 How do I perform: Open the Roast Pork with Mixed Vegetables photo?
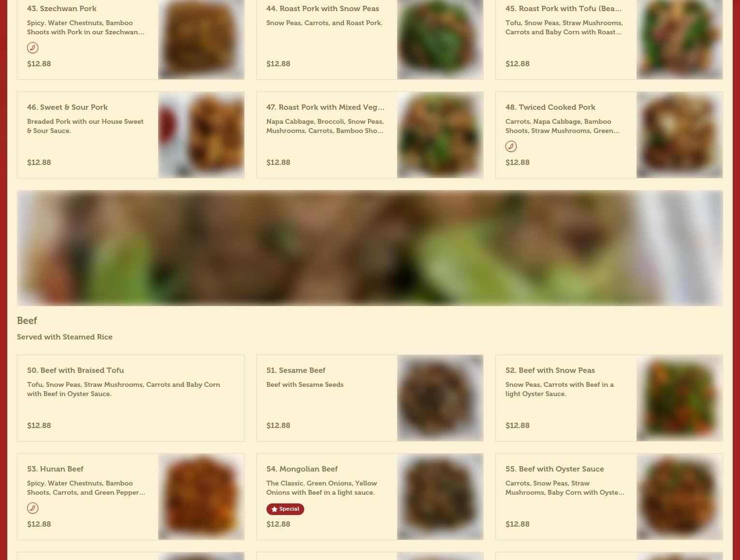tap(440, 135)
